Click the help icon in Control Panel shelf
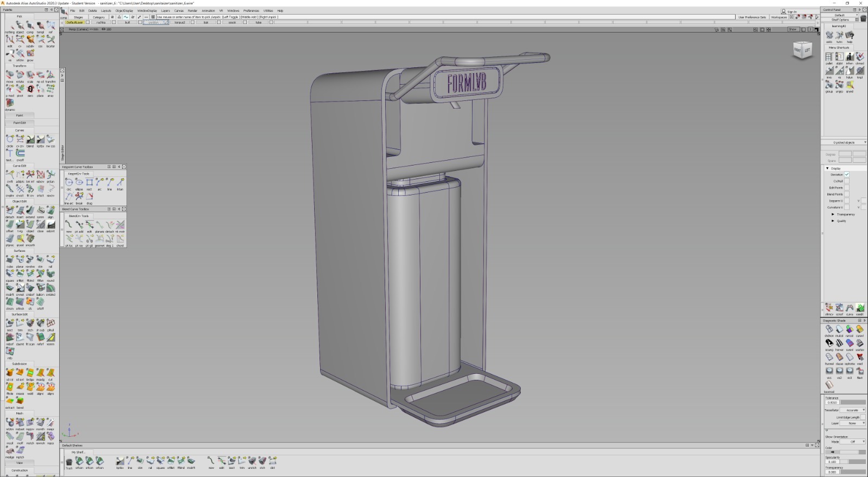This screenshot has width=868, height=477. 850,36
